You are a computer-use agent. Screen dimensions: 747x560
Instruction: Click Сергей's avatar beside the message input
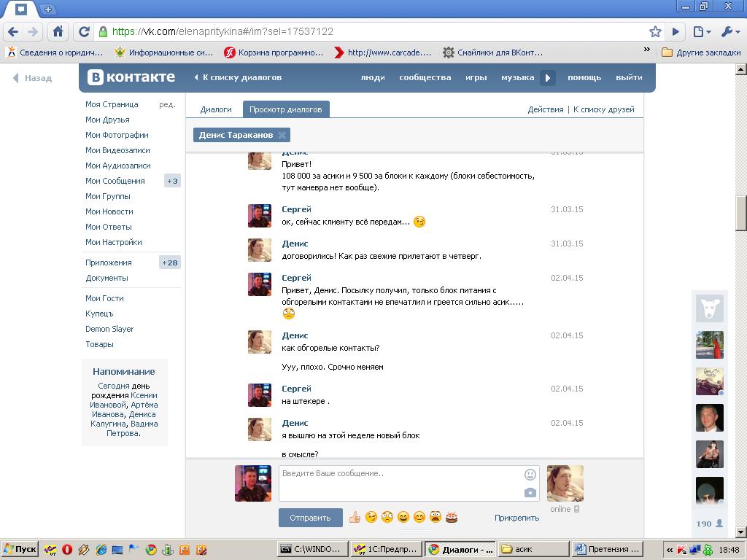pyautogui.click(x=253, y=483)
